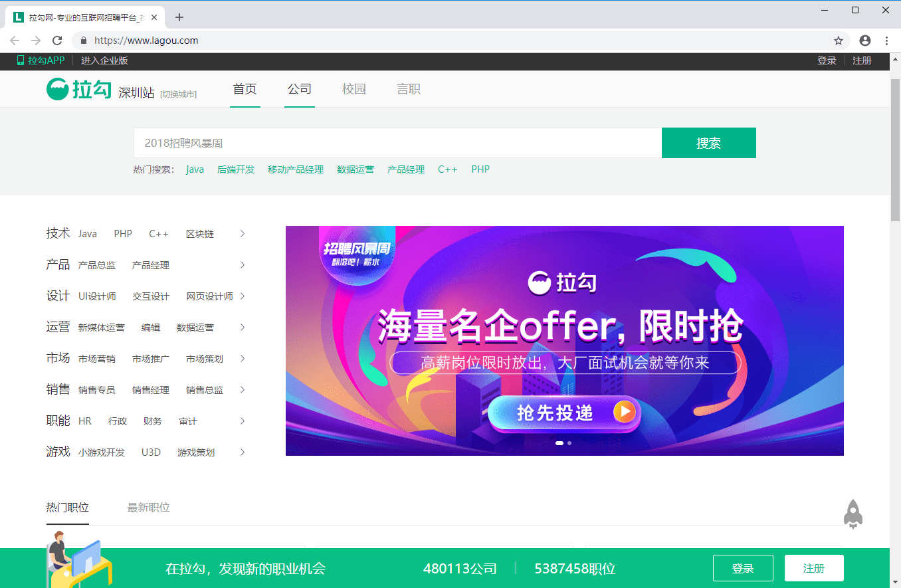Select the first banner carousel dot

coord(559,442)
